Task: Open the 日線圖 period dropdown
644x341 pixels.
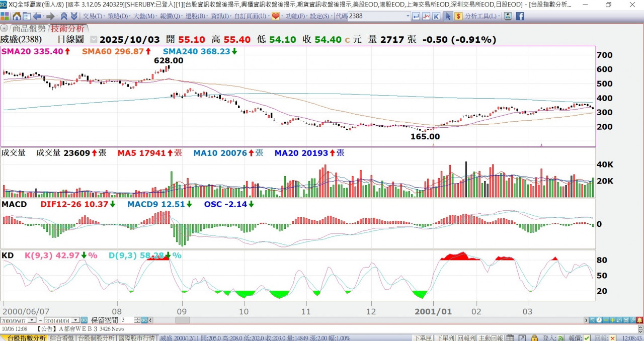Action: (94, 39)
